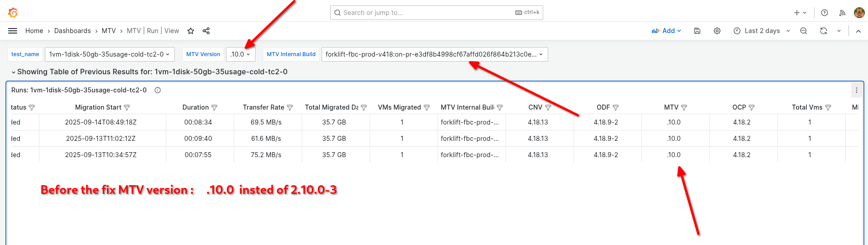Open the refresh interval dropdown arrow
This screenshot has height=245, width=868.
point(839,31)
